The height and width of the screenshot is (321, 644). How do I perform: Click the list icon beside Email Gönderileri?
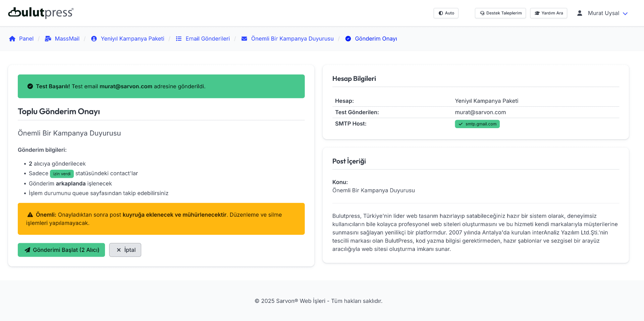click(179, 39)
